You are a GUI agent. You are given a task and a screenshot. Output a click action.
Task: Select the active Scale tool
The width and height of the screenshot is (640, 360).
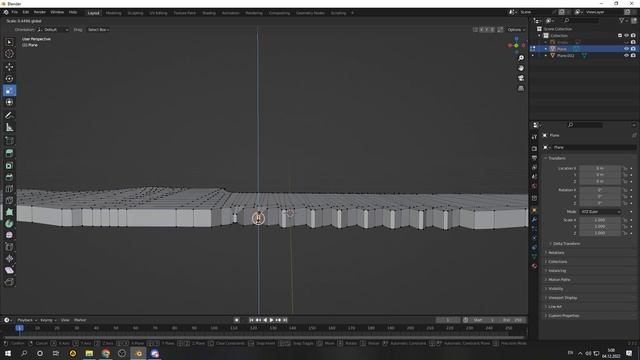coord(9,90)
